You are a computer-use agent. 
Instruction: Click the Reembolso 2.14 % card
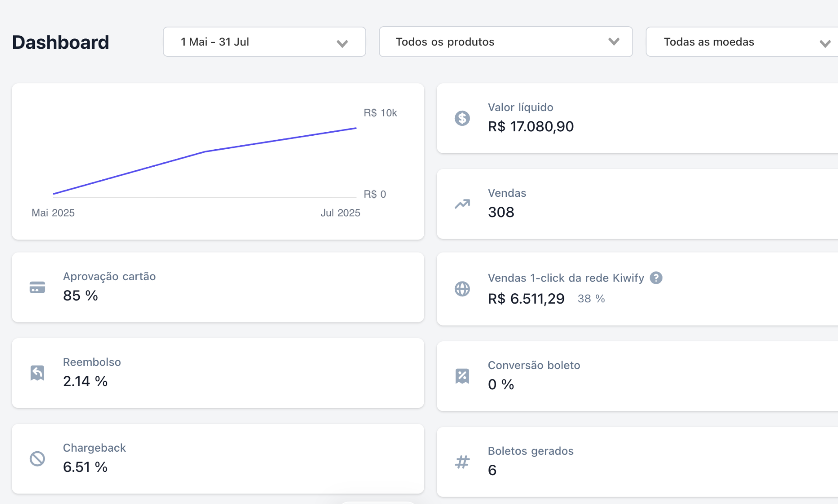(218, 373)
